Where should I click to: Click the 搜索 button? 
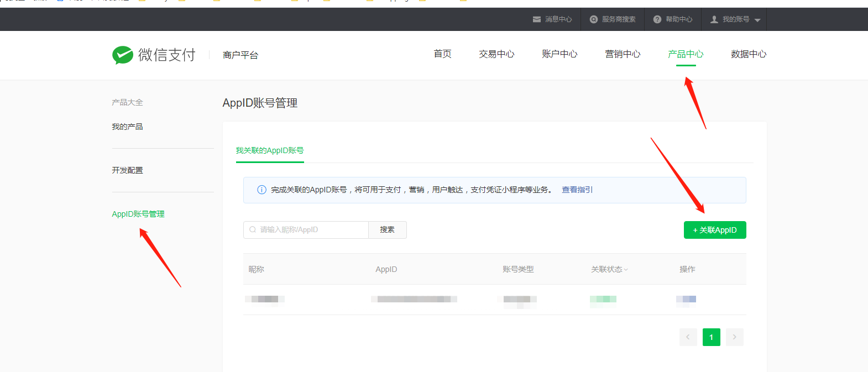388,230
